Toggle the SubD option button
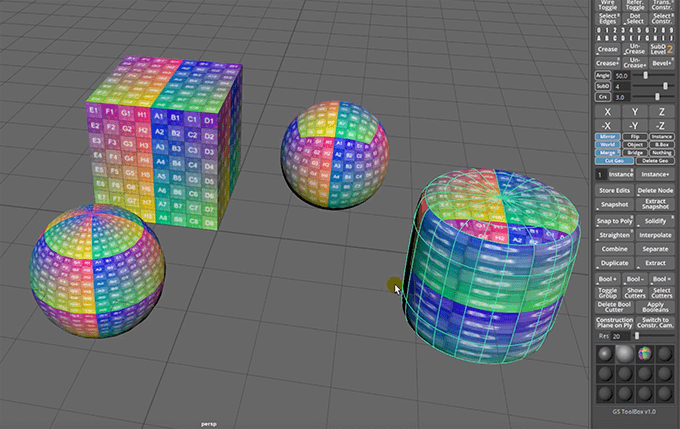The width and height of the screenshot is (680, 429). coord(603,86)
